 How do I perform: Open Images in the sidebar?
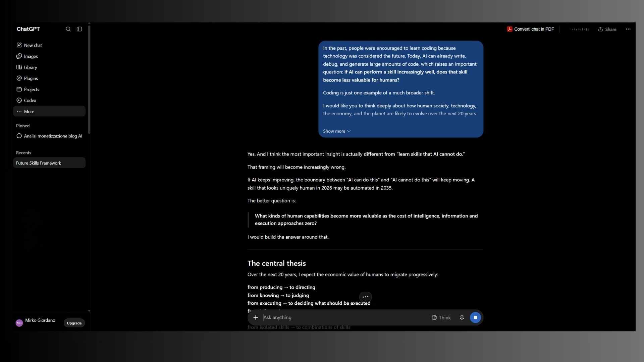point(49,56)
